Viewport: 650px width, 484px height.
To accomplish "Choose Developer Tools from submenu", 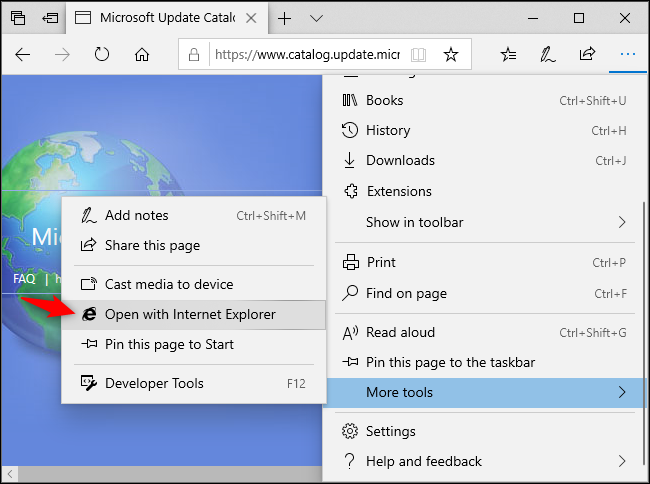I will [154, 383].
